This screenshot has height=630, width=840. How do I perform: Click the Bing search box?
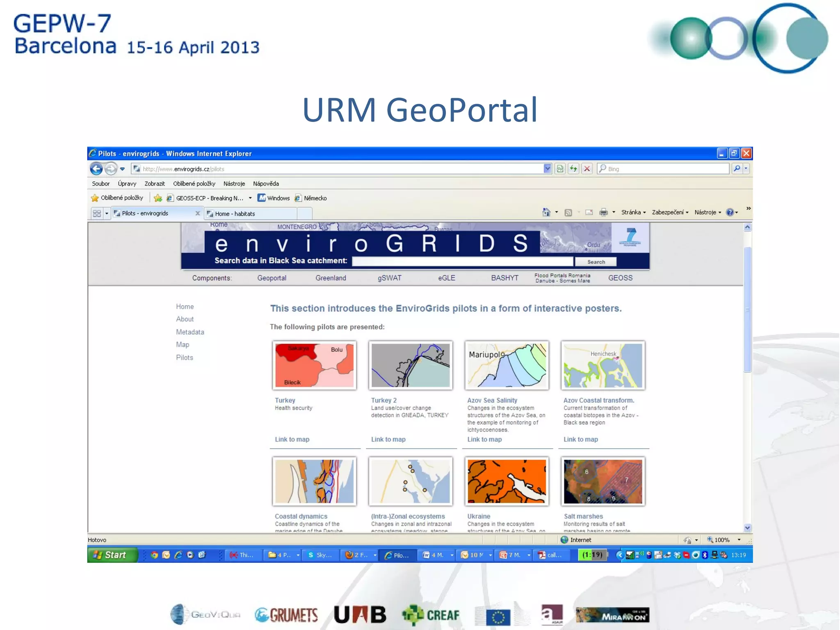click(663, 169)
